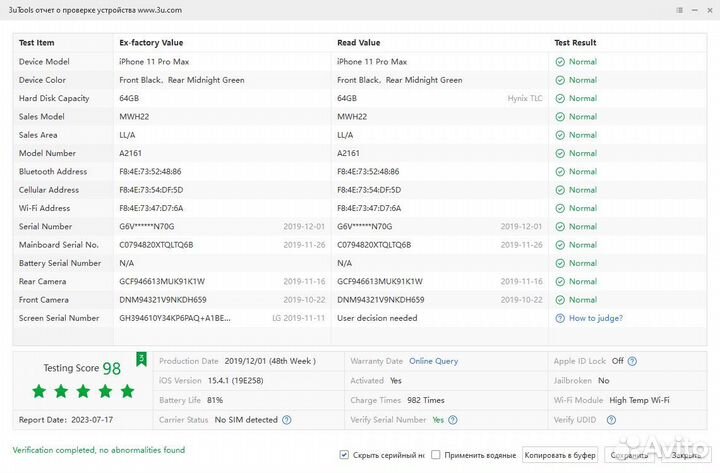The height and width of the screenshot is (473, 720).
Task: Click question icon beside Verify Serial Number
Action: point(453,420)
